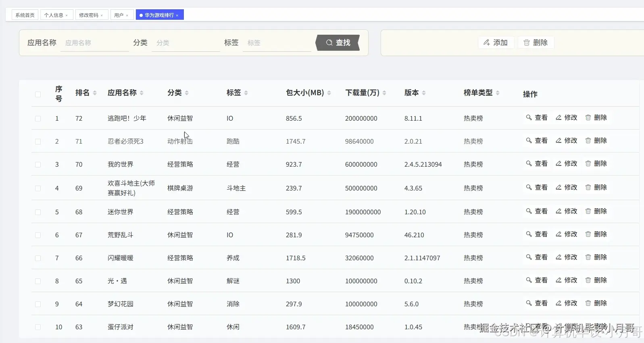Screen dimensions: 644x343
Task: Sort the table by 版本 column
Action: 424,93
